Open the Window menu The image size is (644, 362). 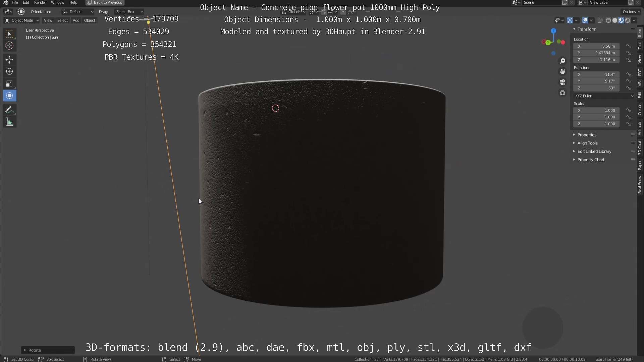(x=57, y=2)
